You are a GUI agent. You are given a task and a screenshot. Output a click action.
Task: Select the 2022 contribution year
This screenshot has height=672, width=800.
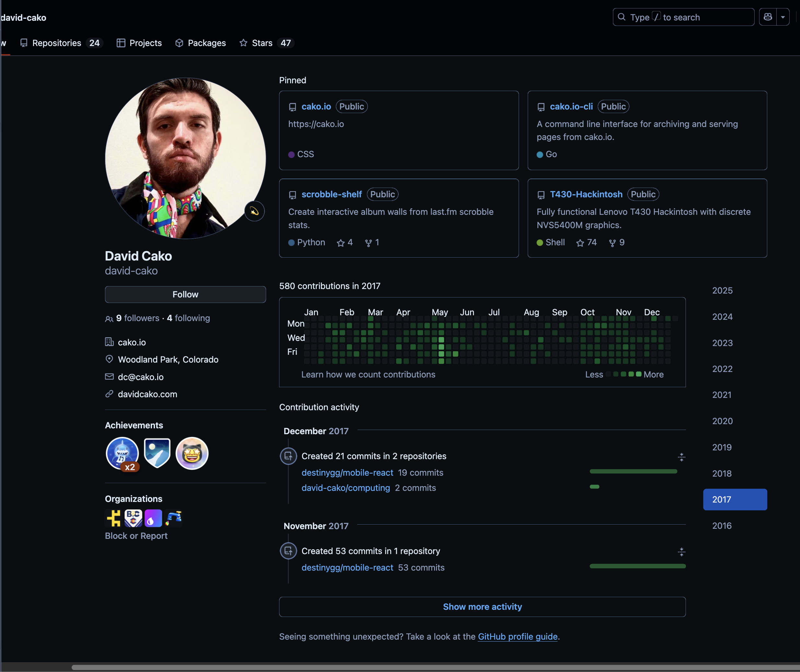point(735,369)
